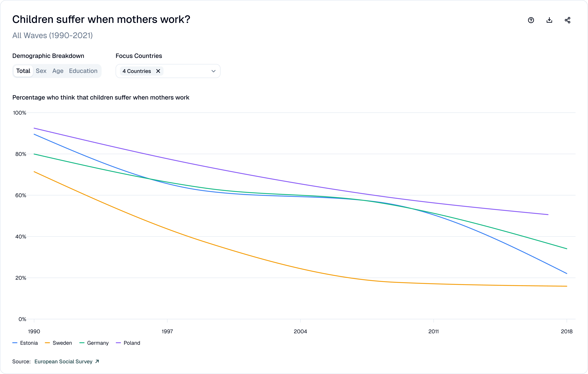Viewport: 588px width, 374px height.
Task: Switch to the Age breakdown tab
Action: [x=58, y=71]
